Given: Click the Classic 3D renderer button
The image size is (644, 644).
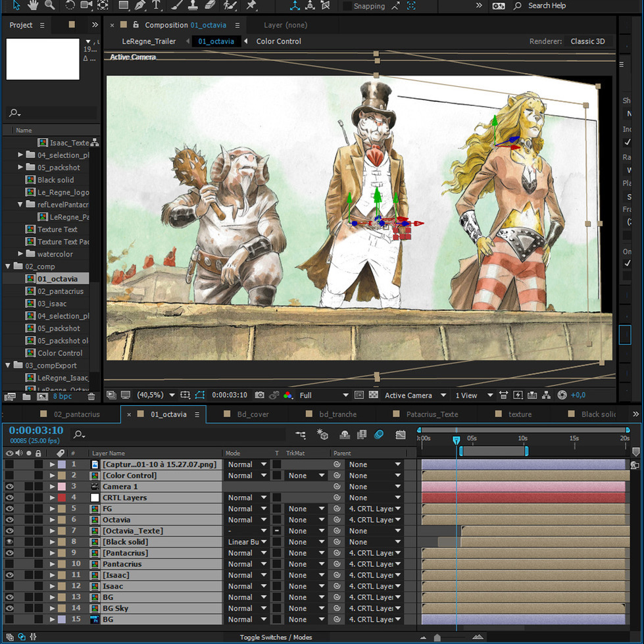Looking at the screenshot, I should (587, 41).
